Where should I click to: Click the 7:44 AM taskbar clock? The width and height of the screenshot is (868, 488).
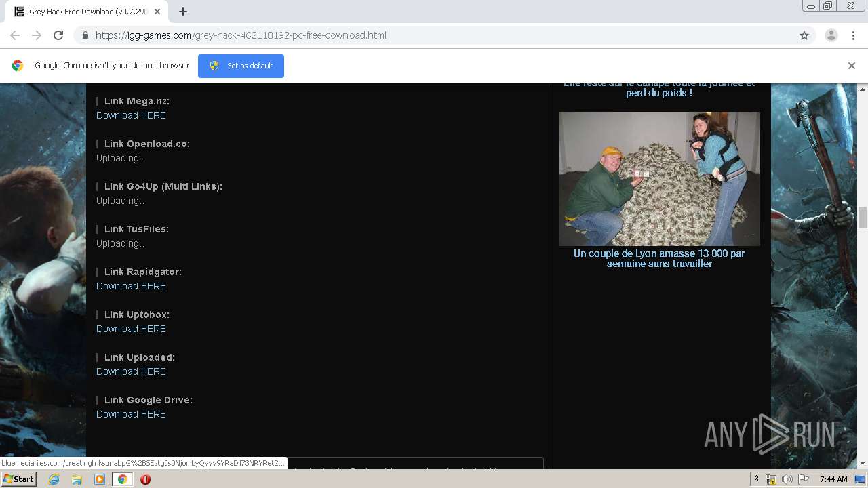833,479
